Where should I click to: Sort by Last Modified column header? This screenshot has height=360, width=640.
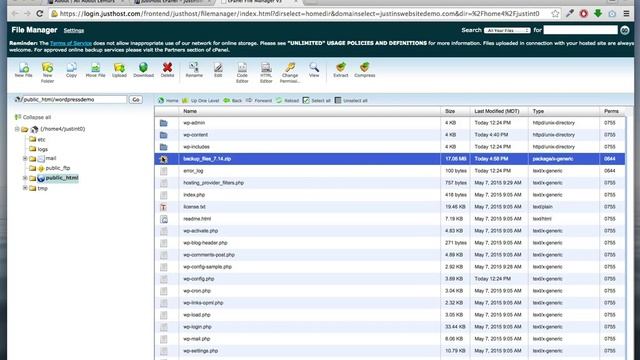pos(496,111)
